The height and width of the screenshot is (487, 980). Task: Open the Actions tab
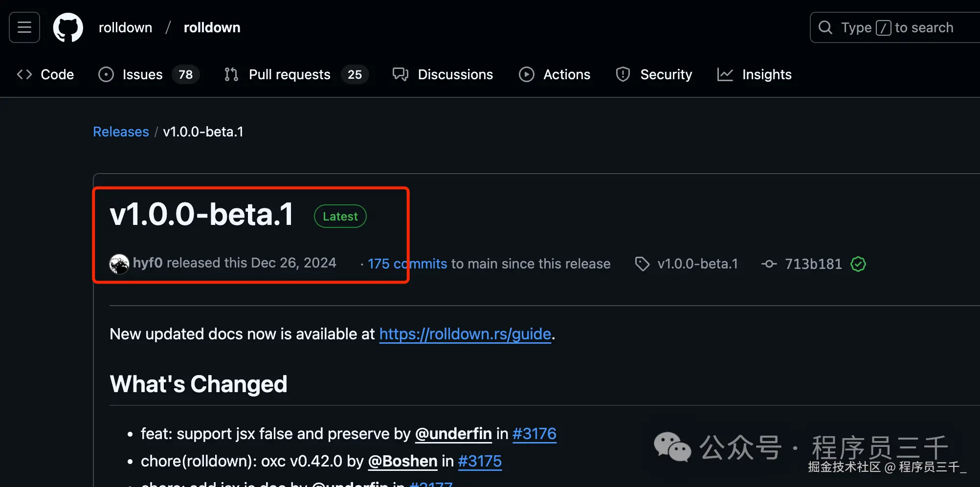click(567, 74)
